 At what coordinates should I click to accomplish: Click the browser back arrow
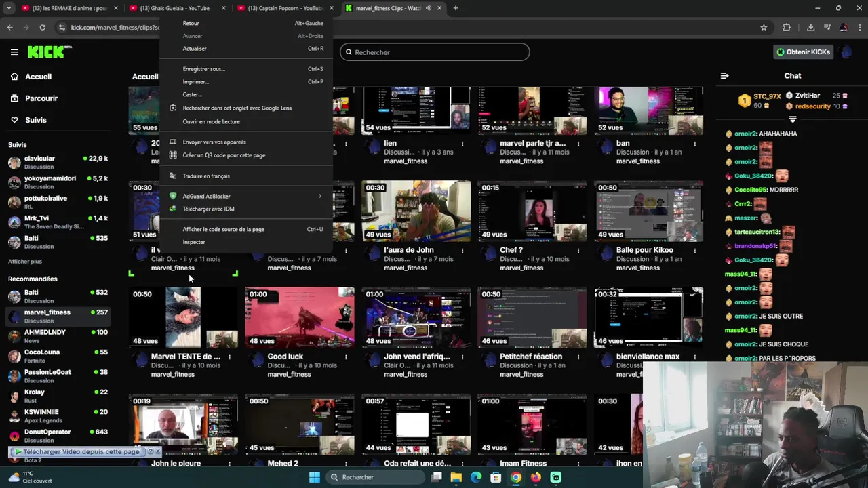click(x=9, y=27)
